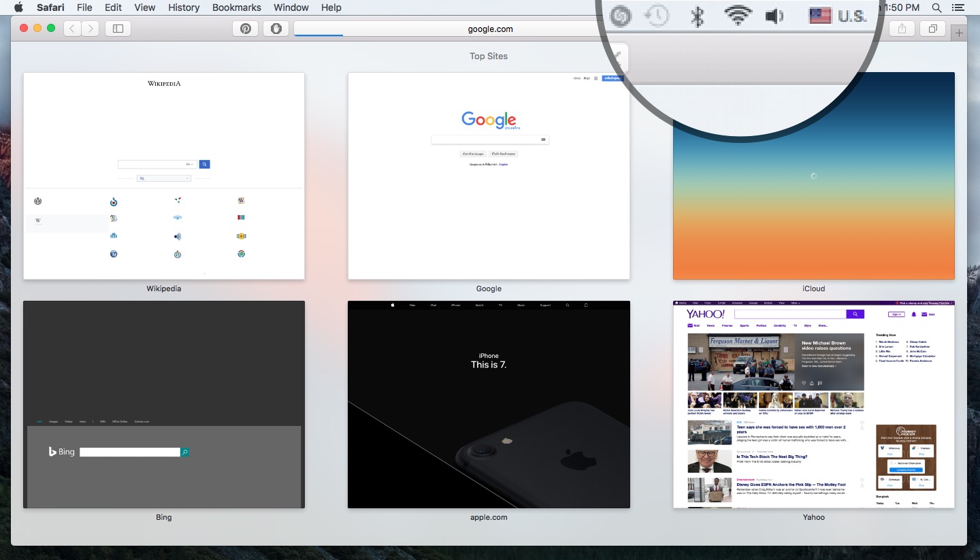Click the "apple.com" label under its thumbnail
The height and width of the screenshot is (560, 980).
tap(489, 517)
